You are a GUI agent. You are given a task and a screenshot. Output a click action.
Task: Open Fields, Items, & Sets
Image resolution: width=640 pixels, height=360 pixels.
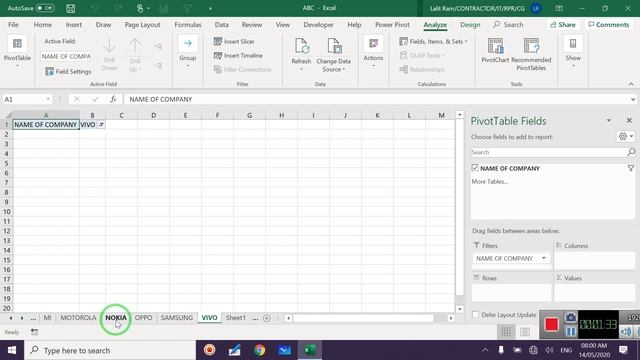433,41
